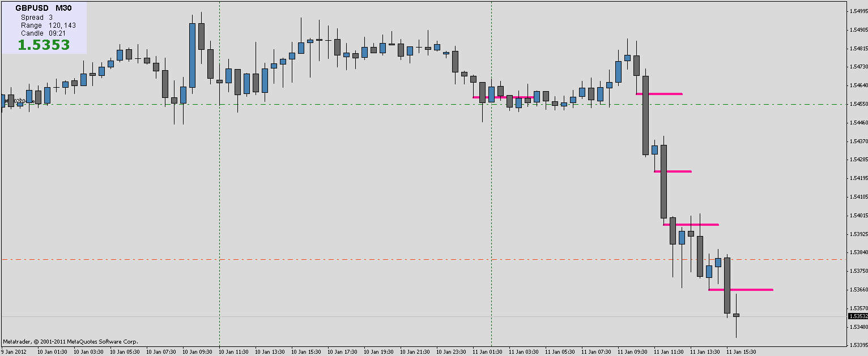Click the 1.54815 price axis label

click(858, 48)
